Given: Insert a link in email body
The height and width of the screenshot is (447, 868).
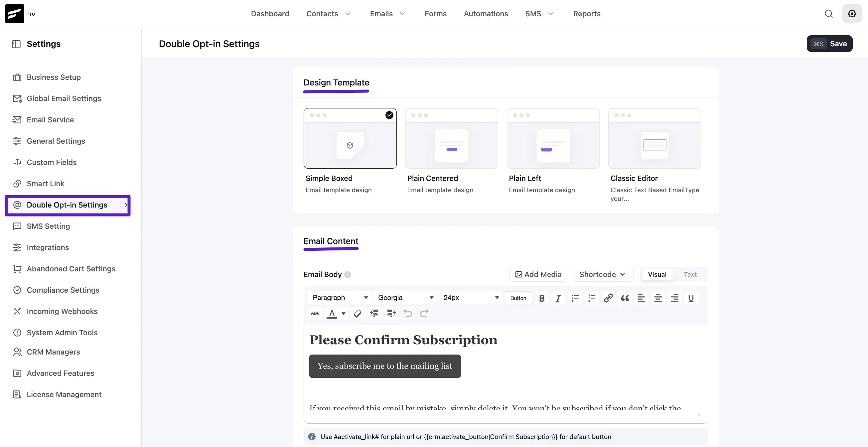Looking at the screenshot, I should (x=608, y=298).
